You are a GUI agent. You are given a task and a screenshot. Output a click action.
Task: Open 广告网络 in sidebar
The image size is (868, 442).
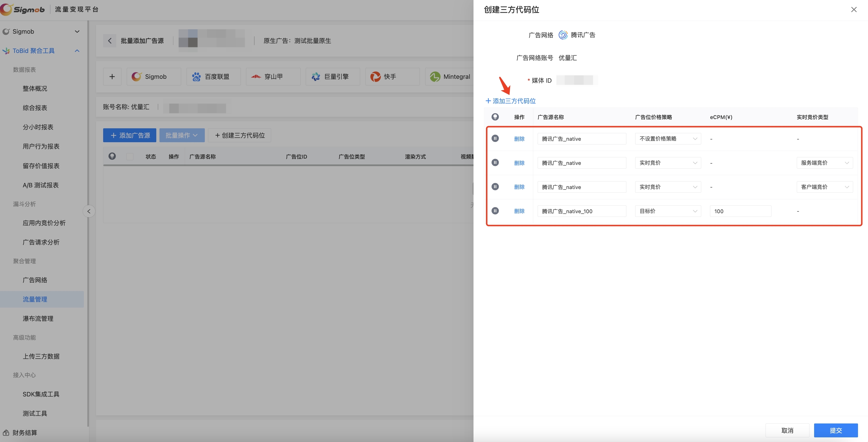(x=35, y=280)
